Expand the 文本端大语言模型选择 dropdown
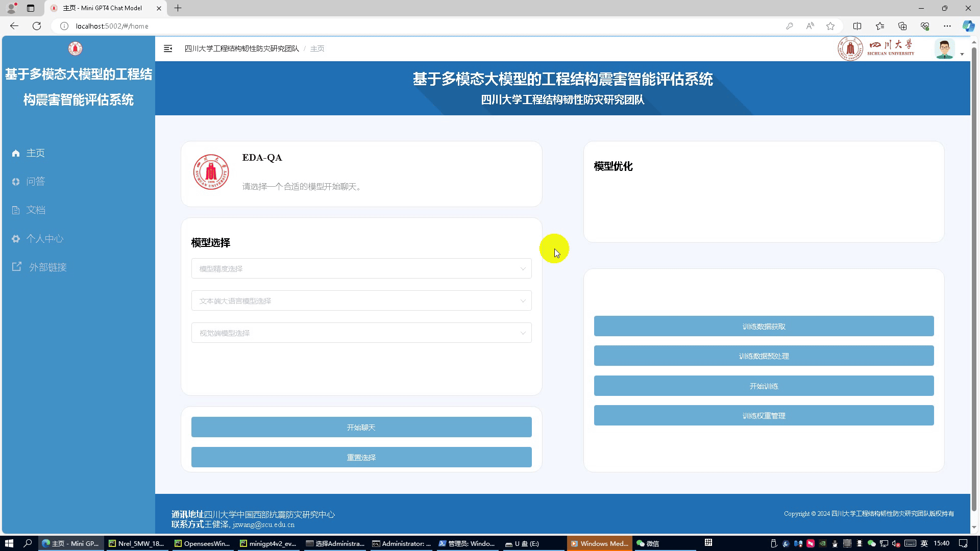 point(361,301)
